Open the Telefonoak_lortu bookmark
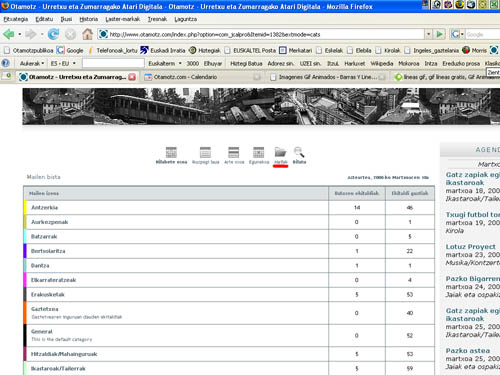This screenshot has width=500, height=375. tap(112, 50)
